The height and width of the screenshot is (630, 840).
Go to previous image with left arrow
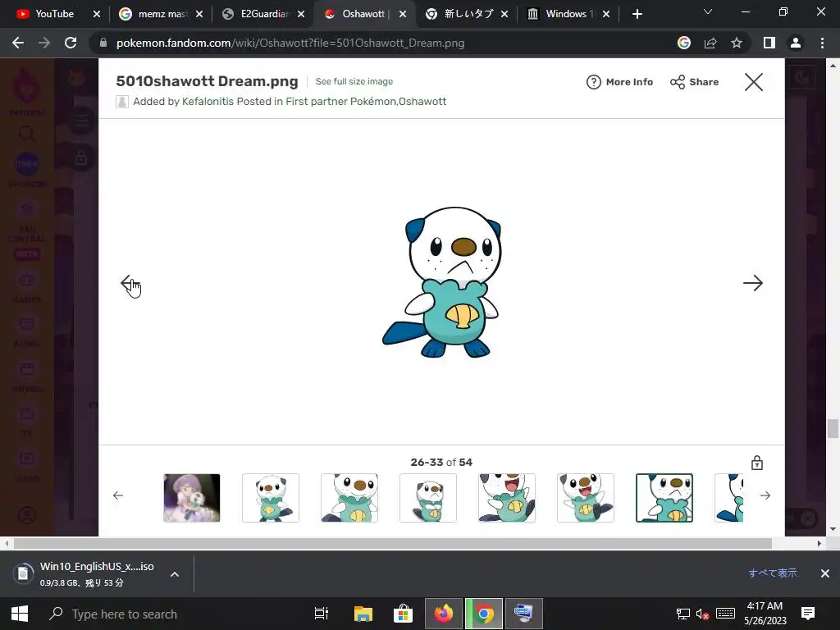(130, 283)
